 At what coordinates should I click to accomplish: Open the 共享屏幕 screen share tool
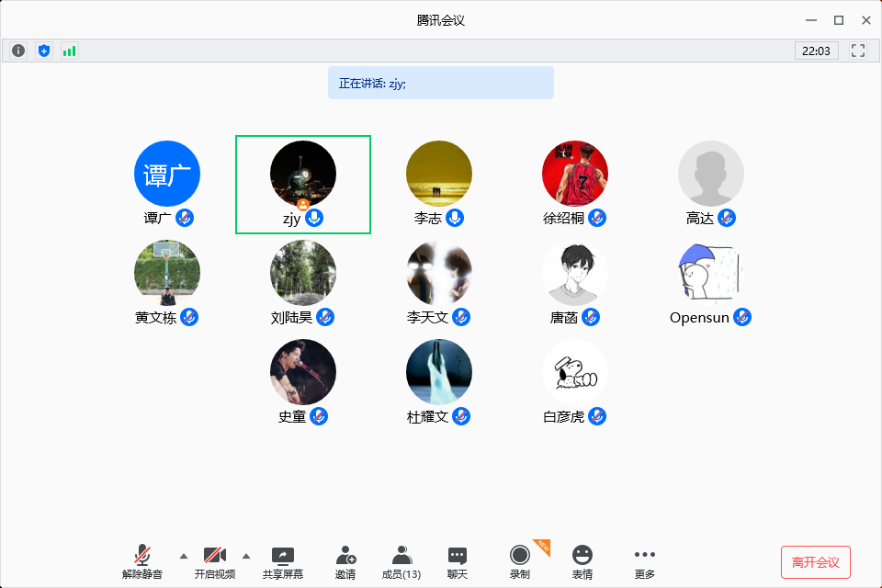point(282,561)
